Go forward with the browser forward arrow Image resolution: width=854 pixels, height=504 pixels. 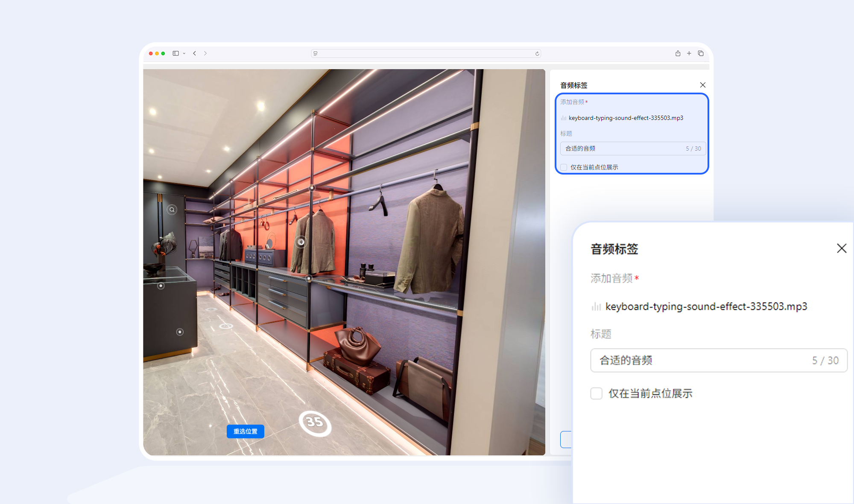pos(205,53)
